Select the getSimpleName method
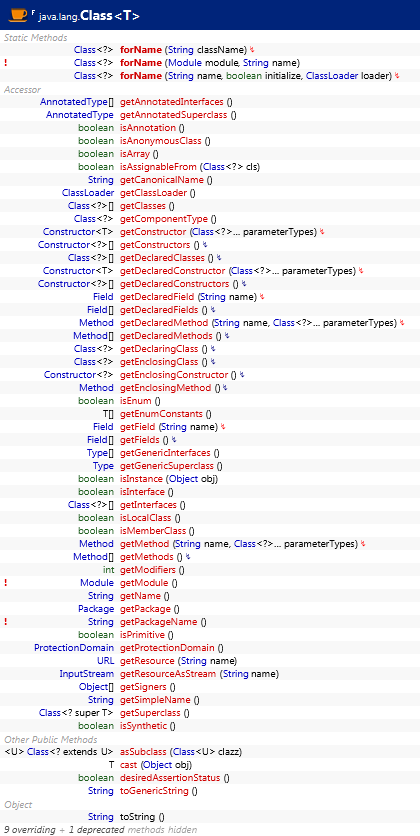This screenshot has height=836, width=420. [155, 700]
